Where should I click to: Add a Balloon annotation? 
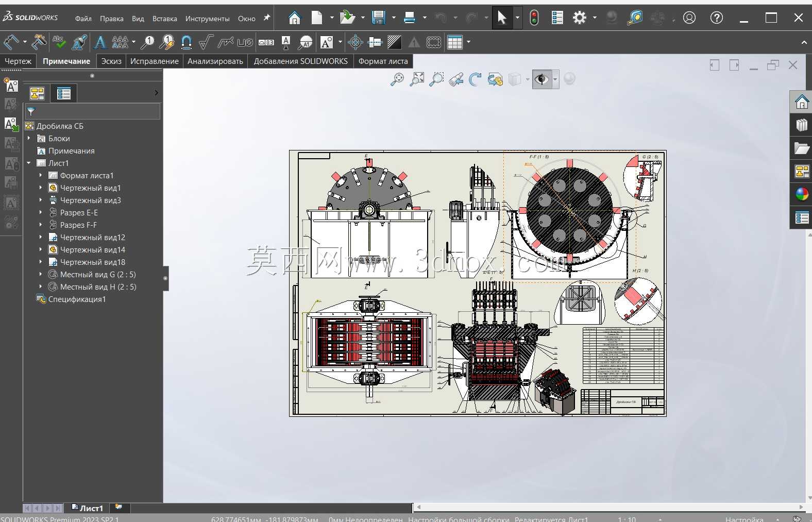[x=147, y=42]
